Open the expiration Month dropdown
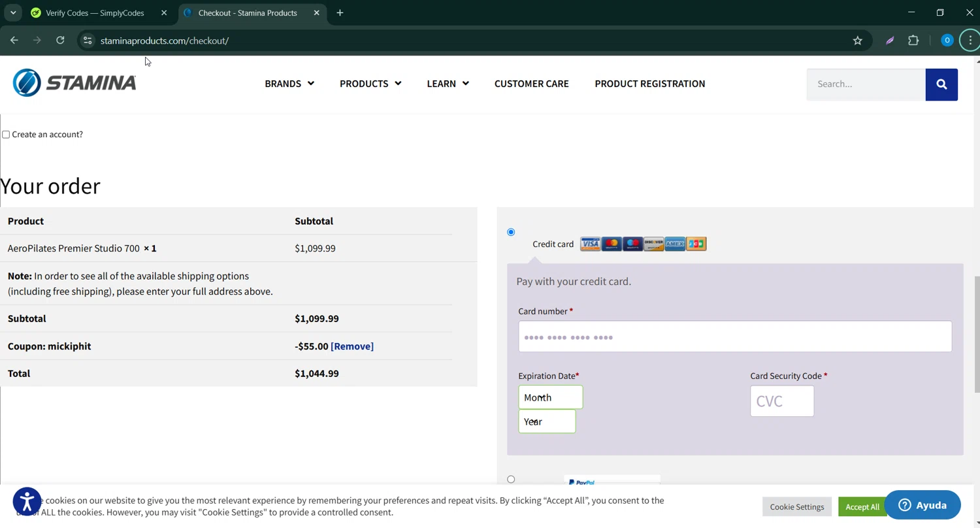The width and height of the screenshot is (980, 528). pos(550,397)
